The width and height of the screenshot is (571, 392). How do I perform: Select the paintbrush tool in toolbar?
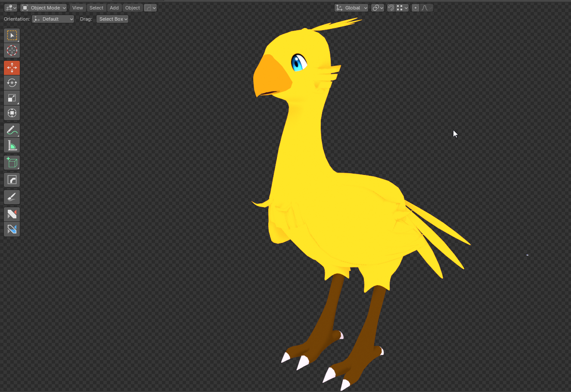tap(12, 197)
